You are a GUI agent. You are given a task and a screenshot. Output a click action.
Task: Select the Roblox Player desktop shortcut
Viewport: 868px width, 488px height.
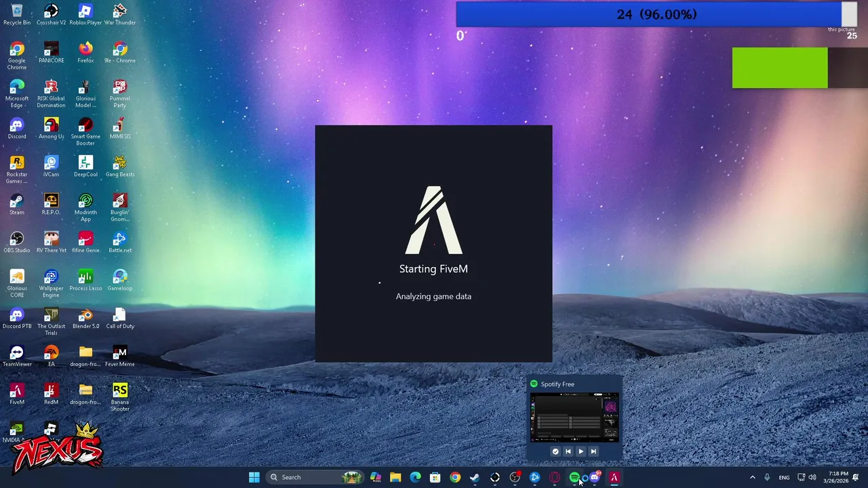point(85,14)
